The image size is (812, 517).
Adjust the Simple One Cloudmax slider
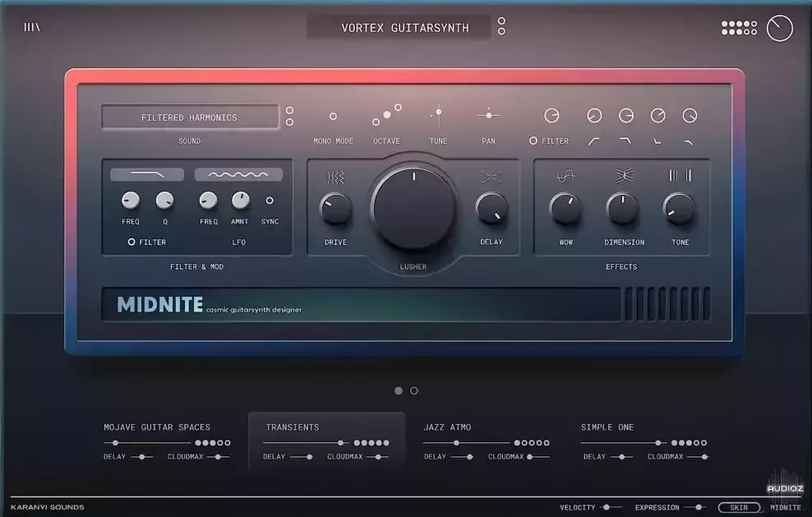pyautogui.click(x=698, y=457)
